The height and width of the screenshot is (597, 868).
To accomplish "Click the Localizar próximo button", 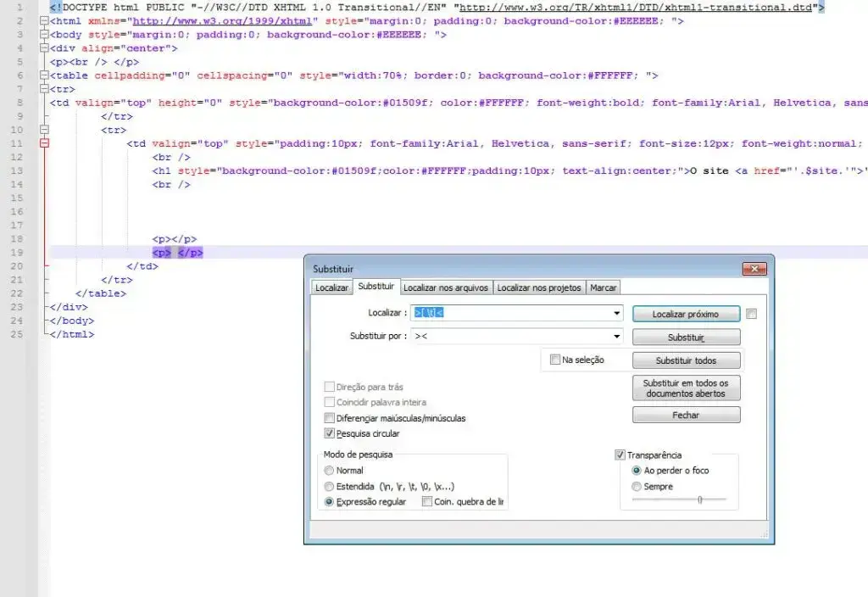I will coord(686,315).
